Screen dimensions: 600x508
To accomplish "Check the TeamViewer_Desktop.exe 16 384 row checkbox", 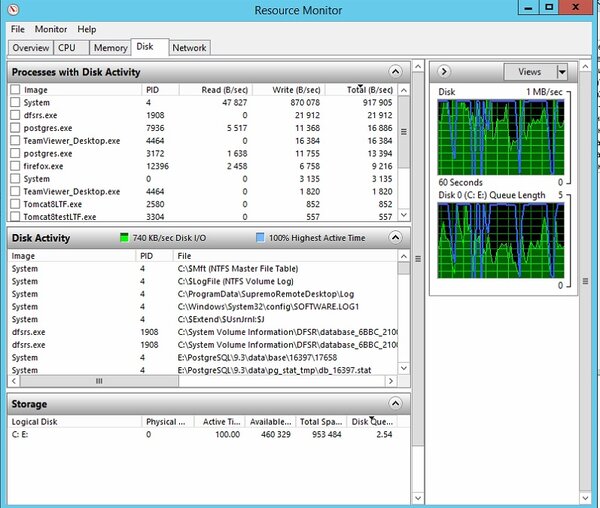I will click(x=15, y=140).
